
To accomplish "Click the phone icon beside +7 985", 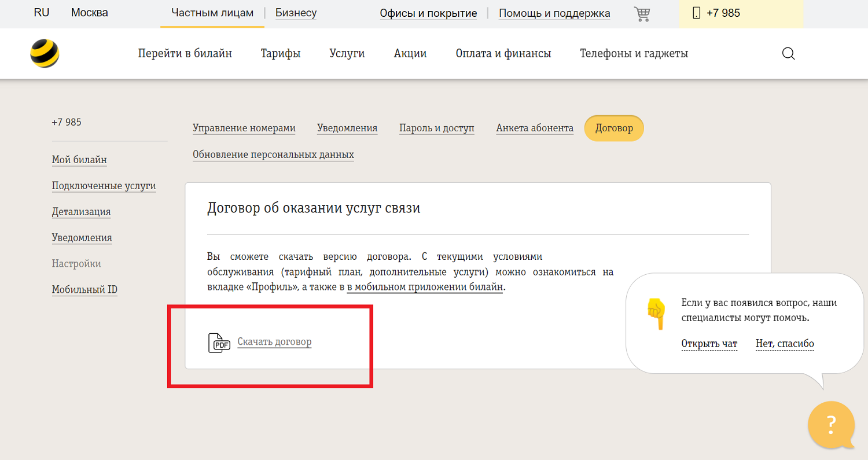I will pos(696,13).
